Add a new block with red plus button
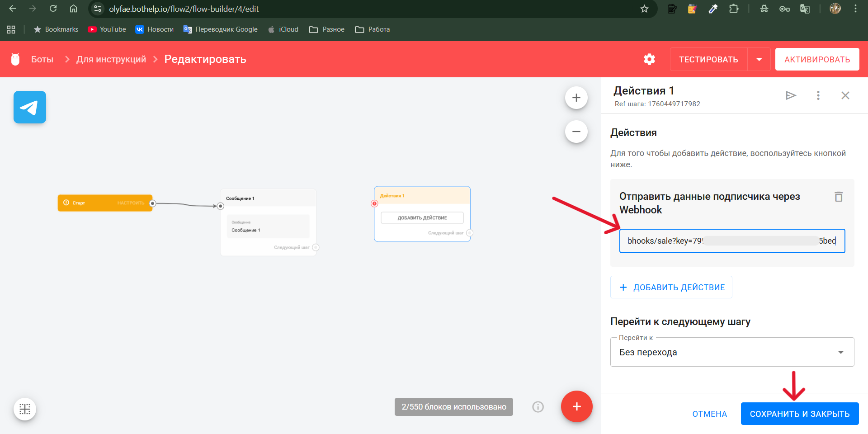The image size is (868, 434). pyautogui.click(x=576, y=406)
